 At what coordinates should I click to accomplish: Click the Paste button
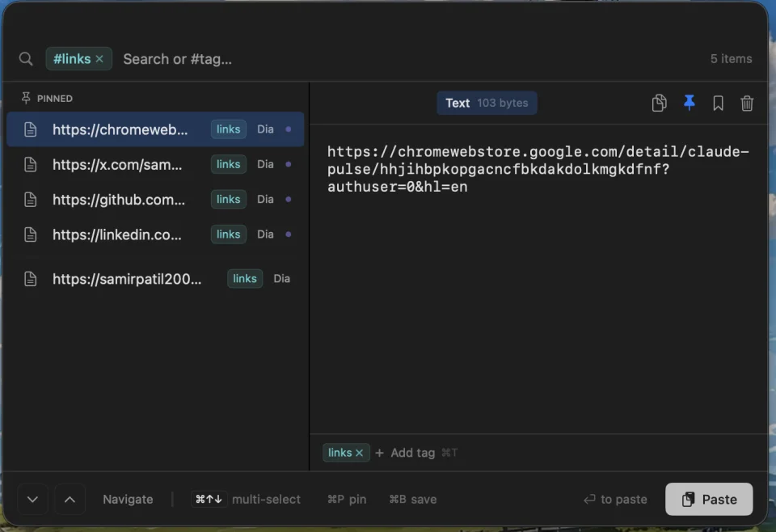(709, 500)
